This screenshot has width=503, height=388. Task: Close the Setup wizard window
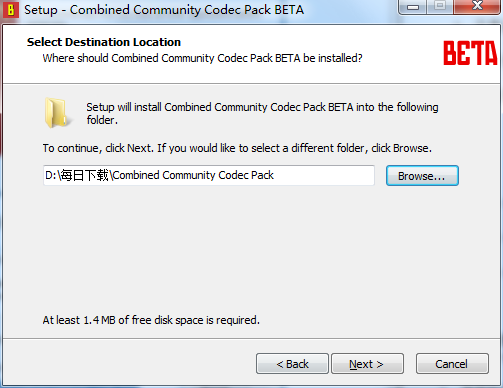(477, 7)
